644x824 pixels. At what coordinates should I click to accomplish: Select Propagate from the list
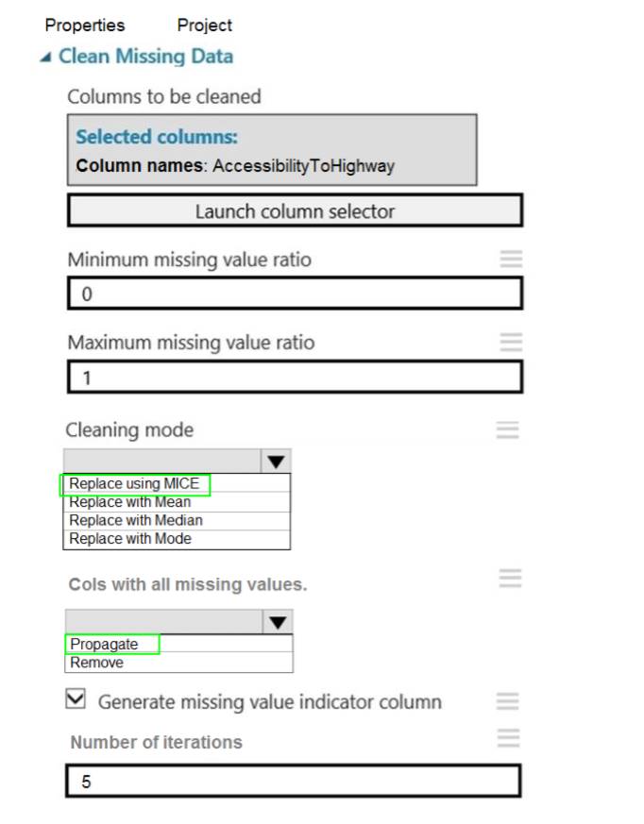[105, 644]
